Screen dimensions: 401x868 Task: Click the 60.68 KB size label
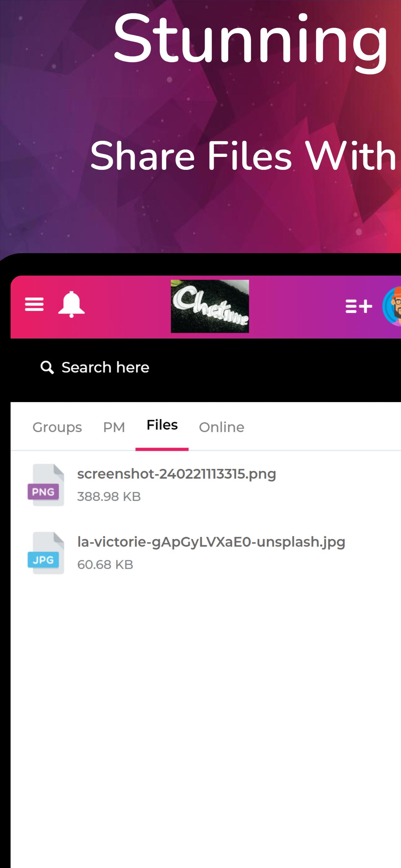click(x=105, y=565)
